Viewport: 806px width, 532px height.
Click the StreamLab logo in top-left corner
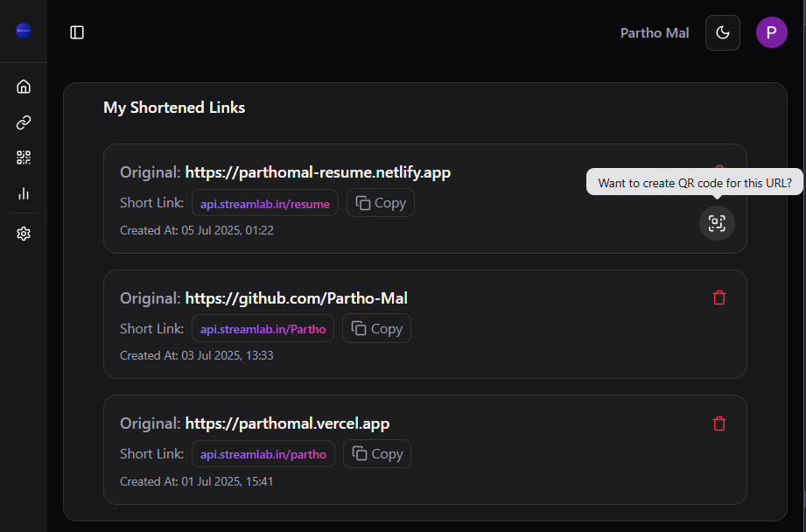tap(23, 31)
